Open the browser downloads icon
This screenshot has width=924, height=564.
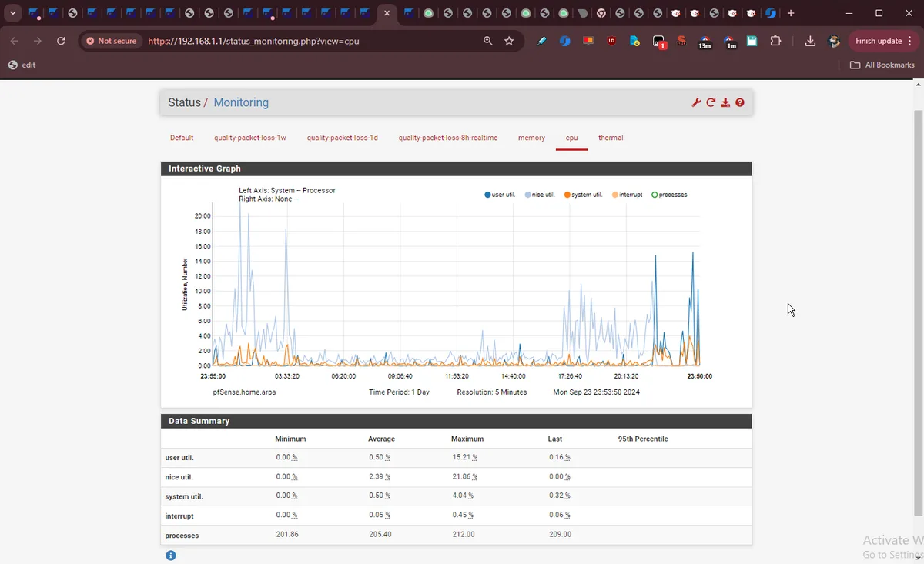(810, 41)
